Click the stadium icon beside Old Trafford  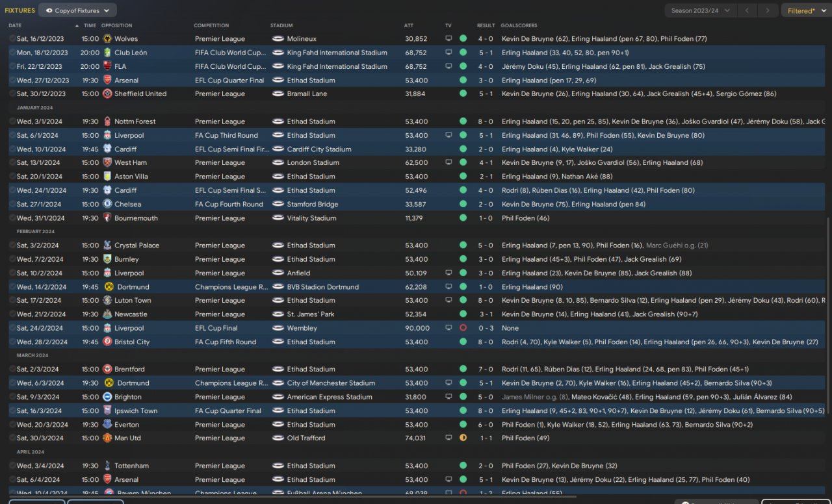pyautogui.click(x=278, y=438)
